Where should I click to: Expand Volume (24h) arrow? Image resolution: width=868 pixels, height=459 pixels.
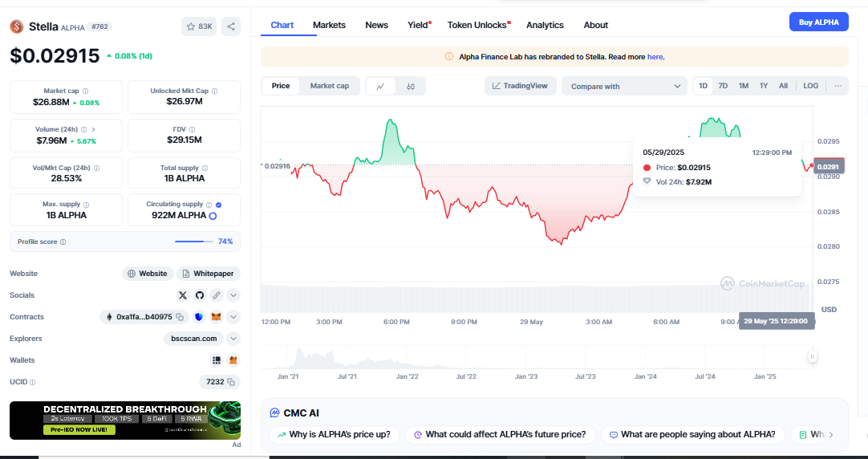click(94, 129)
